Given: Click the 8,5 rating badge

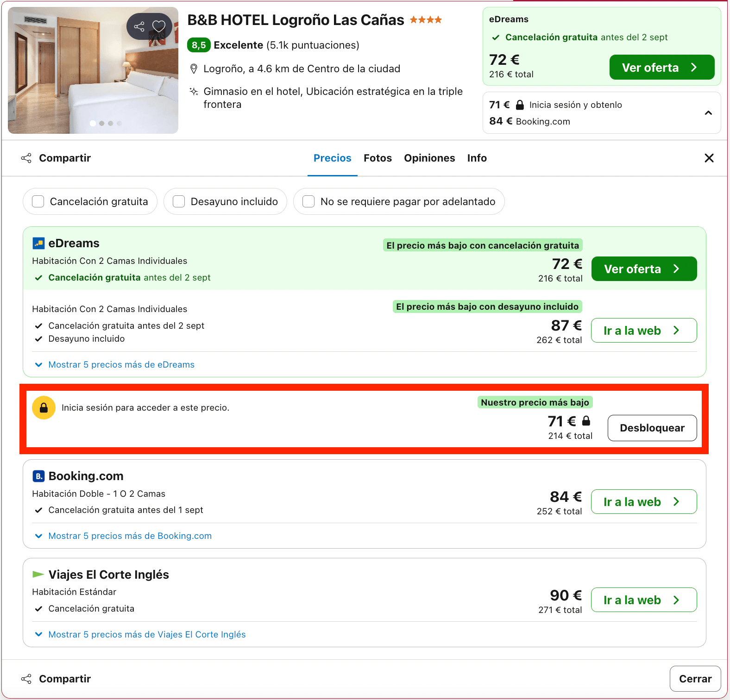Looking at the screenshot, I should click(x=199, y=45).
